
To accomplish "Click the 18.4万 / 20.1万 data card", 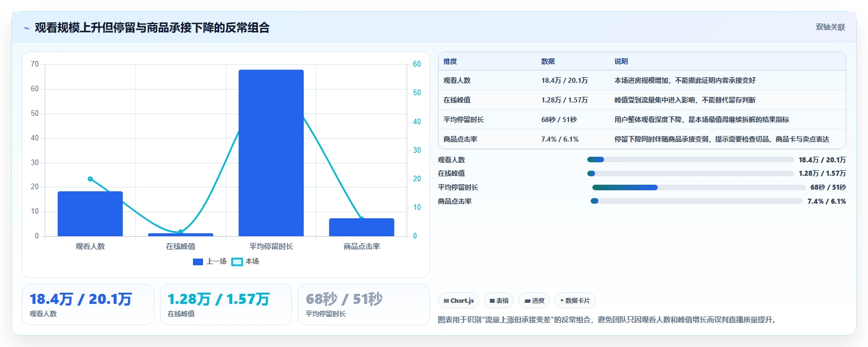I will point(88,304).
